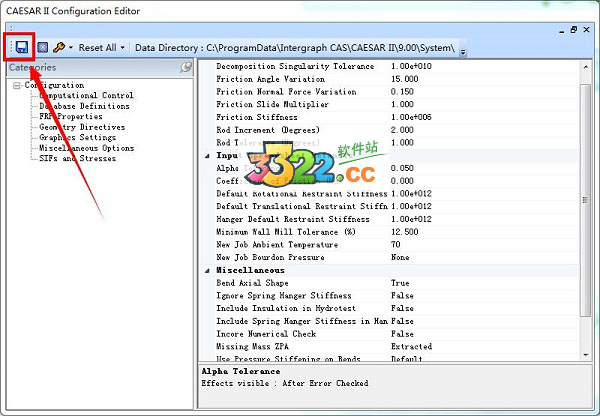Viewport: 600px width, 416px height.
Task: Click the Bend Axial Shape True value
Action: click(x=400, y=283)
